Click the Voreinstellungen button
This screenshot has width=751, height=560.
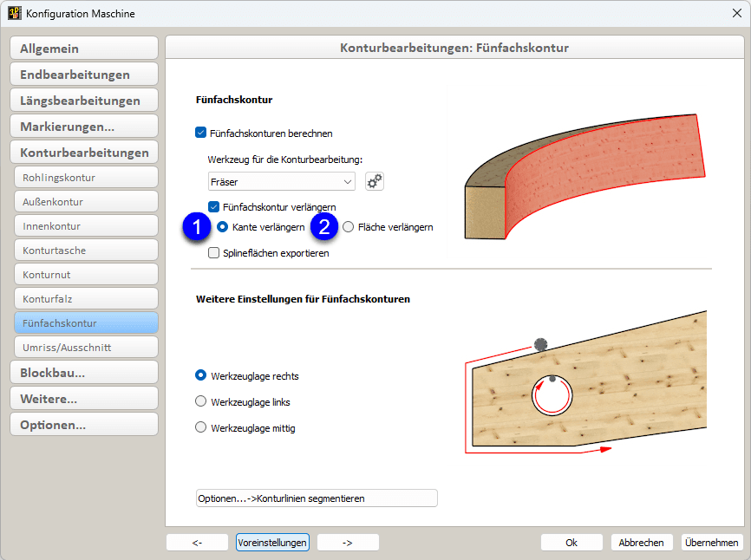pos(272,542)
